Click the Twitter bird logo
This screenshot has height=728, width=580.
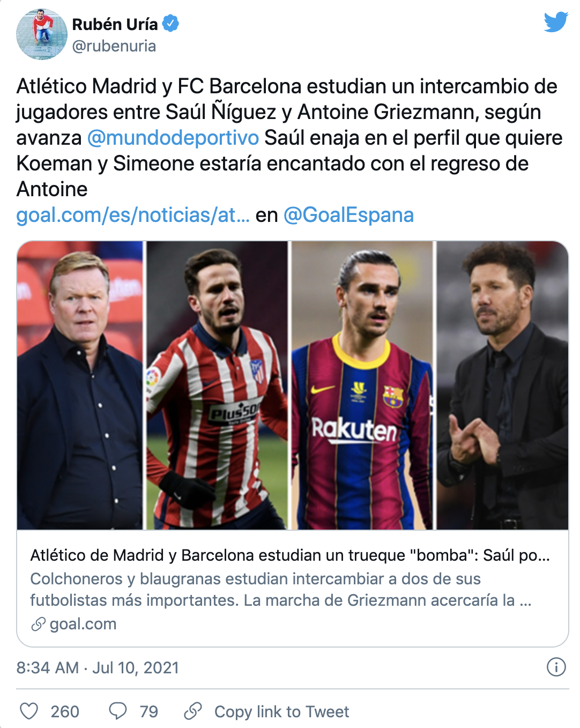pyautogui.click(x=556, y=22)
